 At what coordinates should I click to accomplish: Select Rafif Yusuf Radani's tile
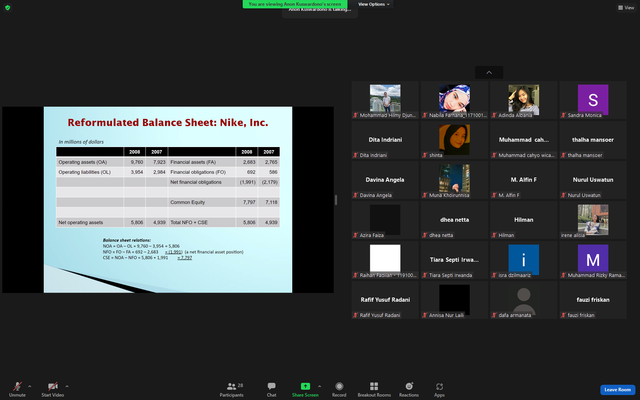pos(385,300)
